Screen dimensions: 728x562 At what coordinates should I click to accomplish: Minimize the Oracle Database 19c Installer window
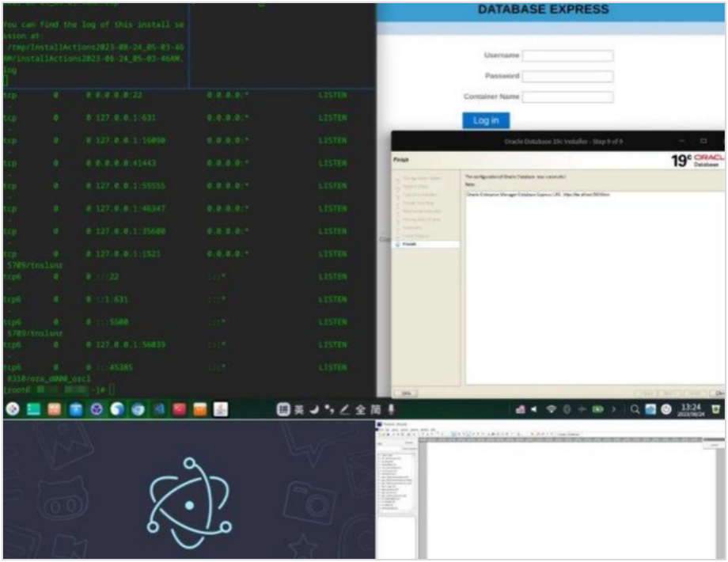tap(681, 141)
